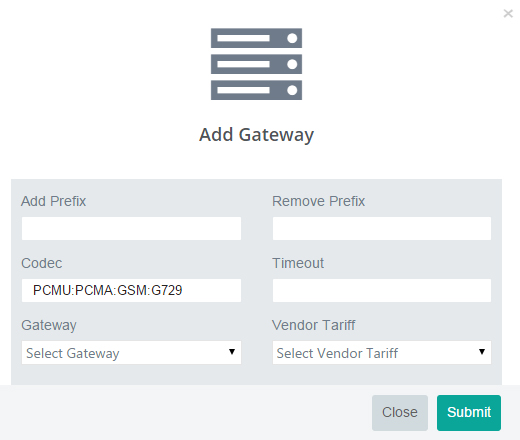
Task: Click into the Remove Prefix field
Action: [x=382, y=229]
